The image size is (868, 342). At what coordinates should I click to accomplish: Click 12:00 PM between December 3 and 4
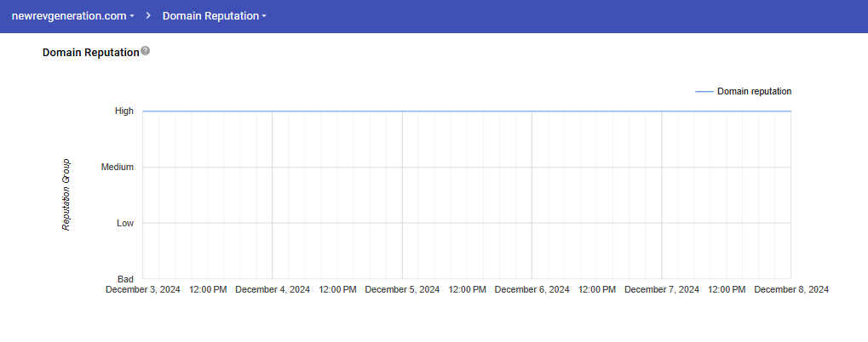coord(208,290)
